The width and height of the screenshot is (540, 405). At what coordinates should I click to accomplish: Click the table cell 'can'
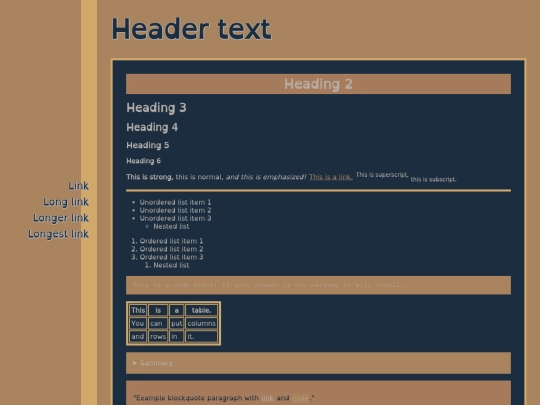coord(158,323)
